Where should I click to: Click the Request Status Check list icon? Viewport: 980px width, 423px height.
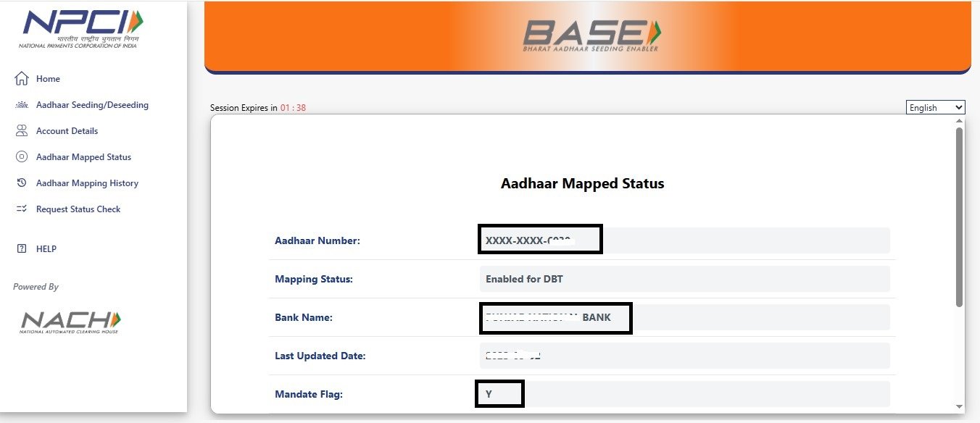point(22,209)
